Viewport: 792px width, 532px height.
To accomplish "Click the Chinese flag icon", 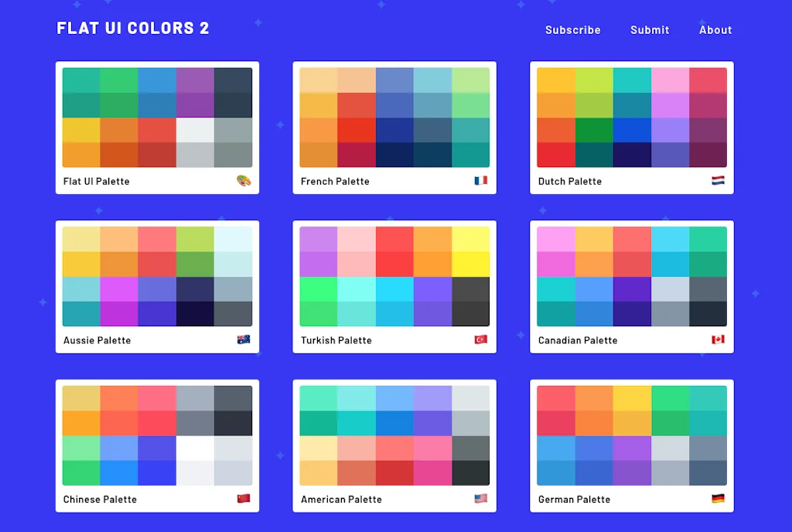I will 244,499.
